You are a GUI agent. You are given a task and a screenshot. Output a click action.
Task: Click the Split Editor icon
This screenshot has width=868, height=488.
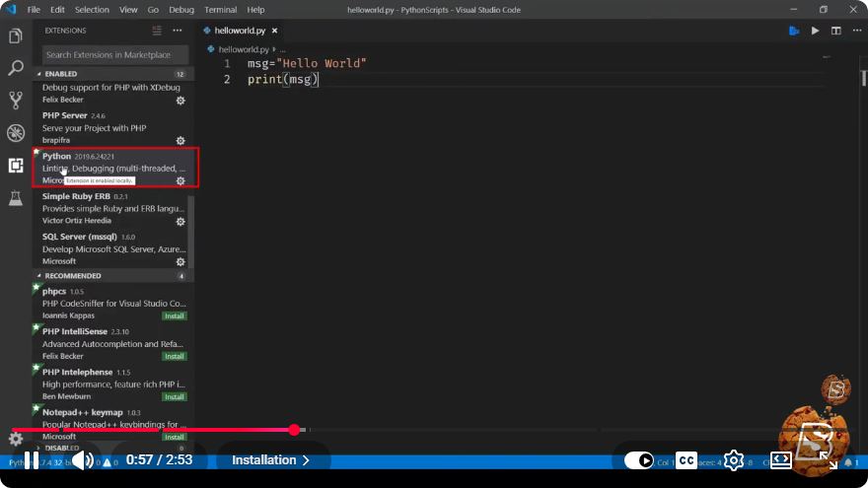click(835, 31)
